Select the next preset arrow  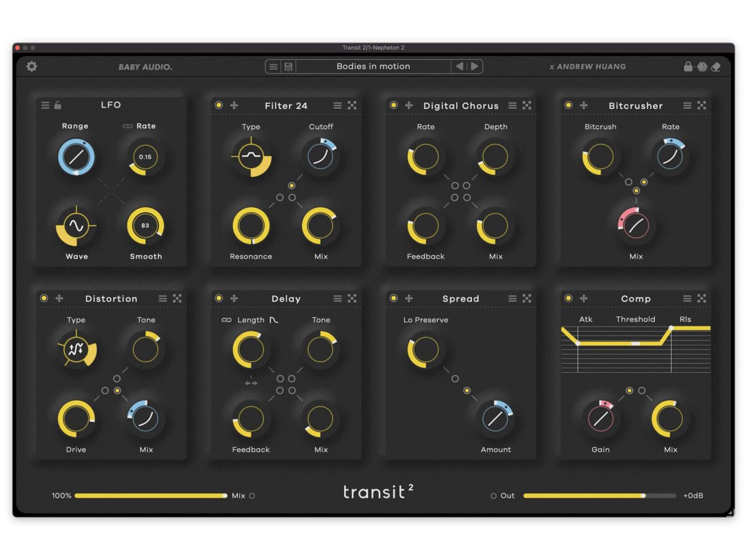[474, 67]
